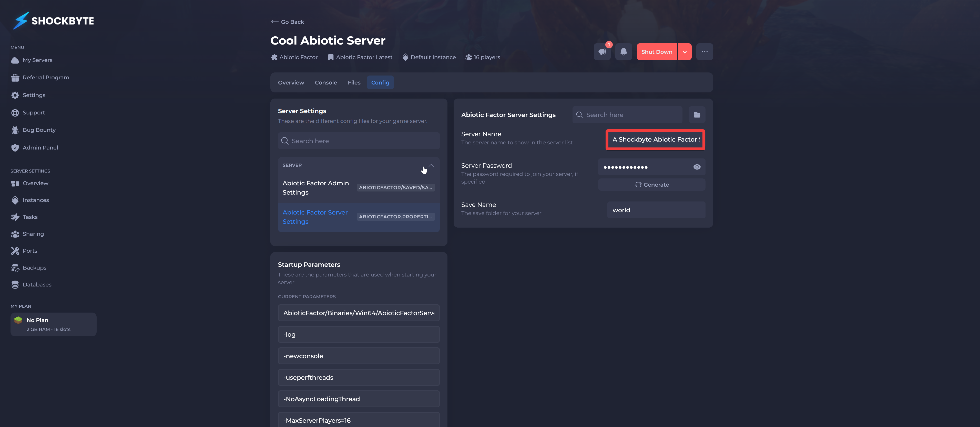Select Abiotic Factor Server Settings config
This screenshot has width=980, height=427.
359,217
